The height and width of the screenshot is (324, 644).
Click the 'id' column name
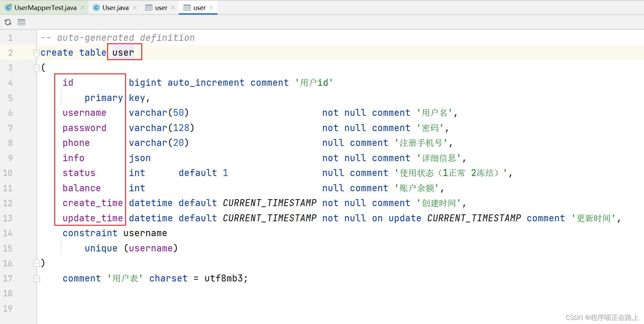[68, 83]
